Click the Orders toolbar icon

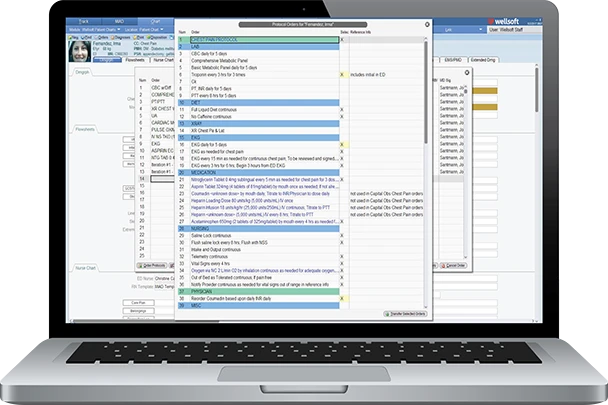coord(101,38)
